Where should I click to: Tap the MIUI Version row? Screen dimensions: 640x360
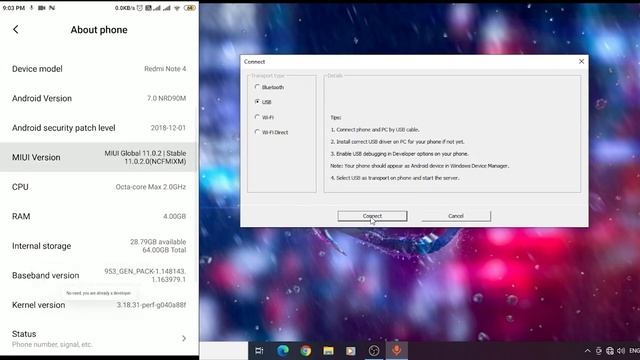click(x=98, y=157)
